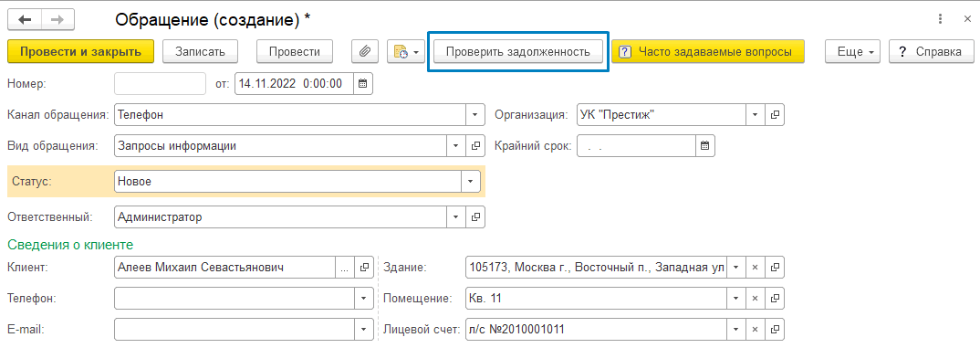
Task: Click the Вид обращения value Запросы информации
Action: click(177, 146)
